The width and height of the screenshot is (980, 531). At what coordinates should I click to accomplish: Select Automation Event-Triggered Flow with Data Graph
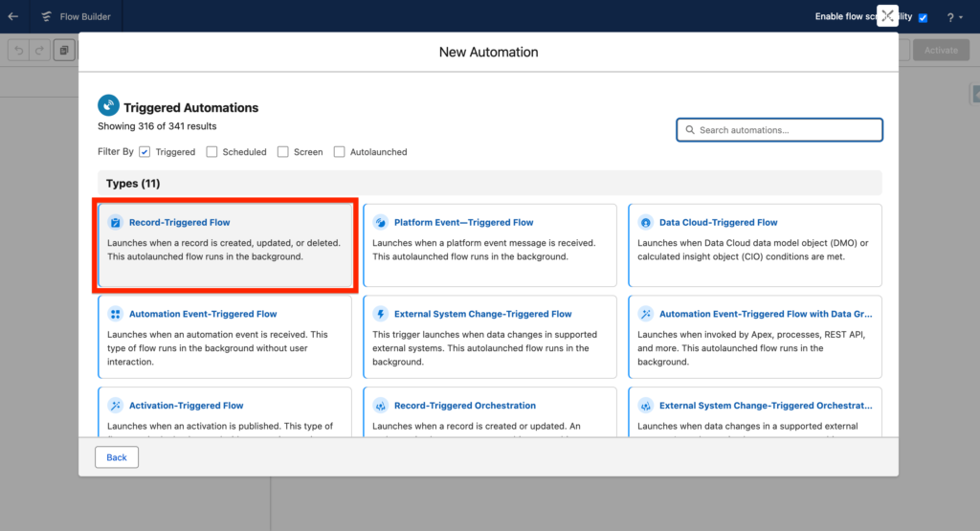coord(765,314)
